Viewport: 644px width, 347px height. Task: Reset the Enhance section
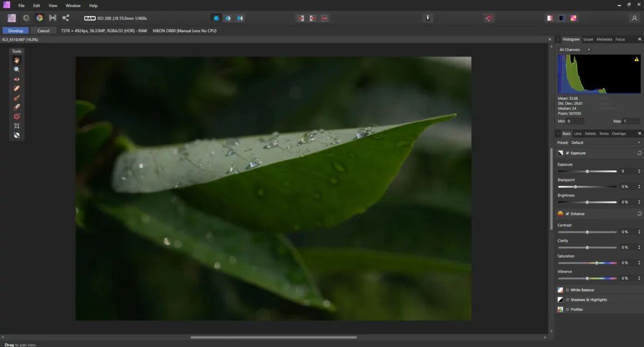pyautogui.click(x=639, y=214)
